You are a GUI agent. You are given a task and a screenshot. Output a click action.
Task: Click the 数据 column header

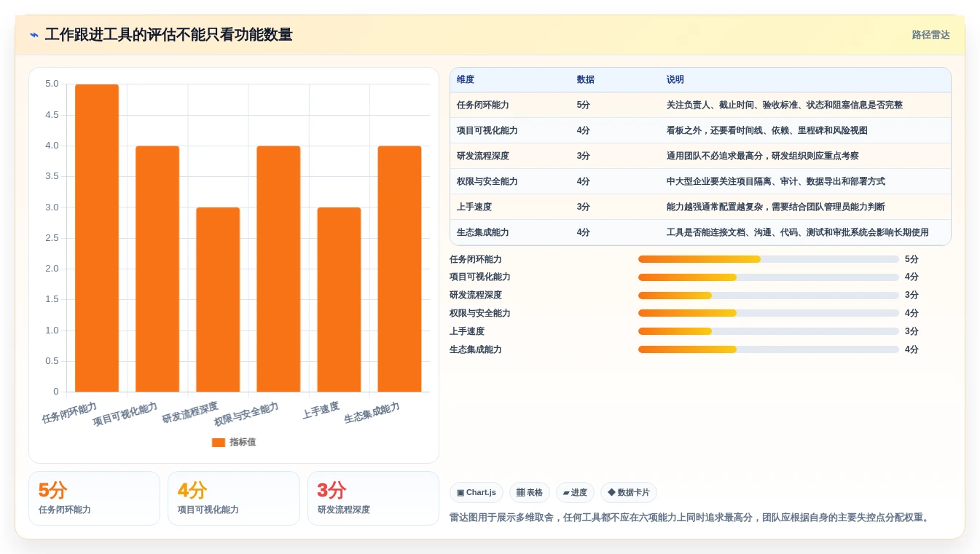[x=585, y=80]
